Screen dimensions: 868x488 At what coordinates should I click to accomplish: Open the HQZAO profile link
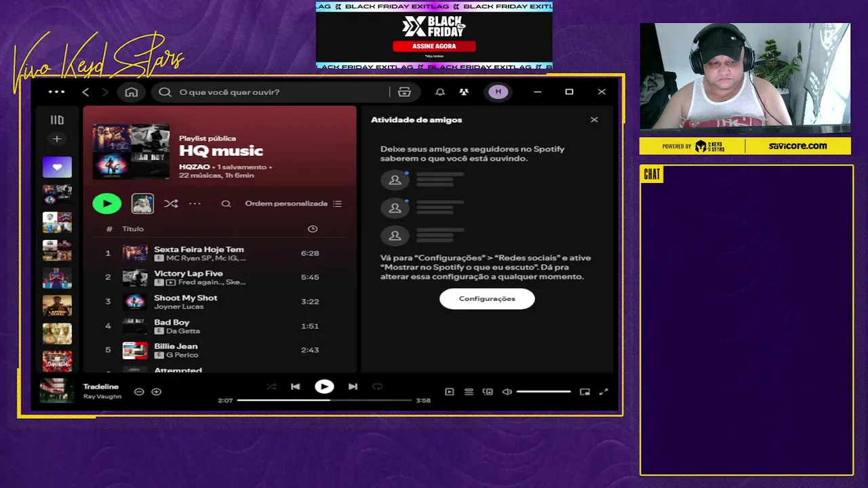(x=195, y=167)
